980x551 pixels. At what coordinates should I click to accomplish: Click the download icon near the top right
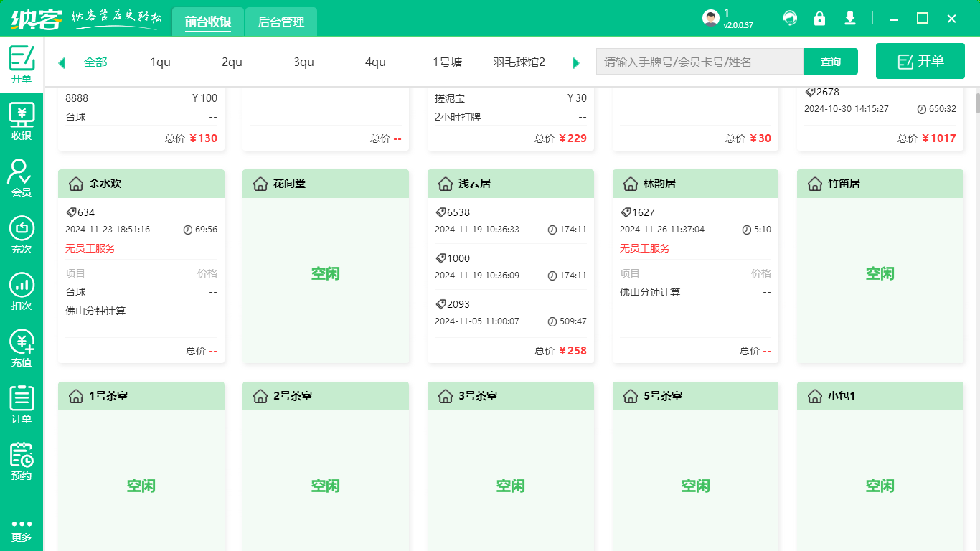point(850,18)
